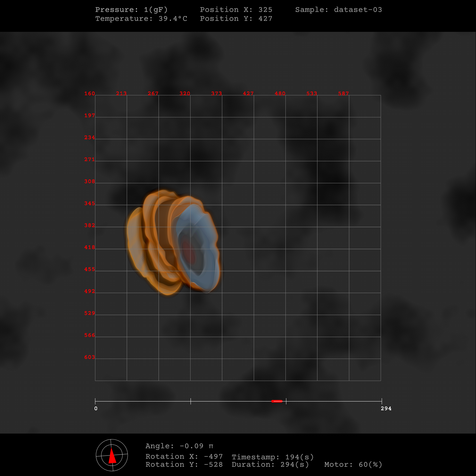Viewport: 476px width, 476px height.
Task: Click the timeline tick beside the red marker
Action: point(286,401)
